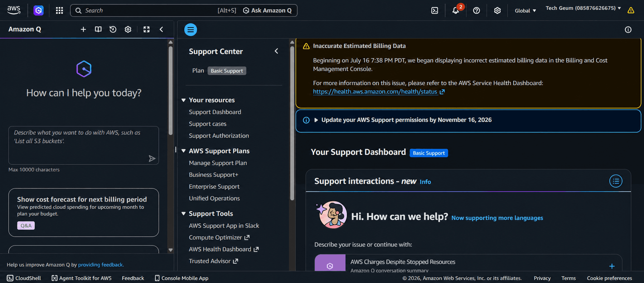Screen dimensions: 644x283
Task: Open AWS Support App in Slack
Action: tap(224, 226)
